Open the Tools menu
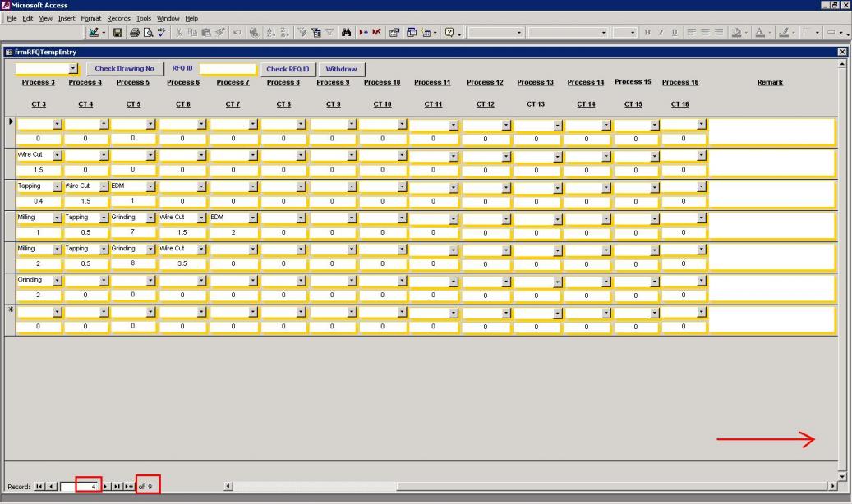Screen dimensions: 852x504 (x=144, y=18)
